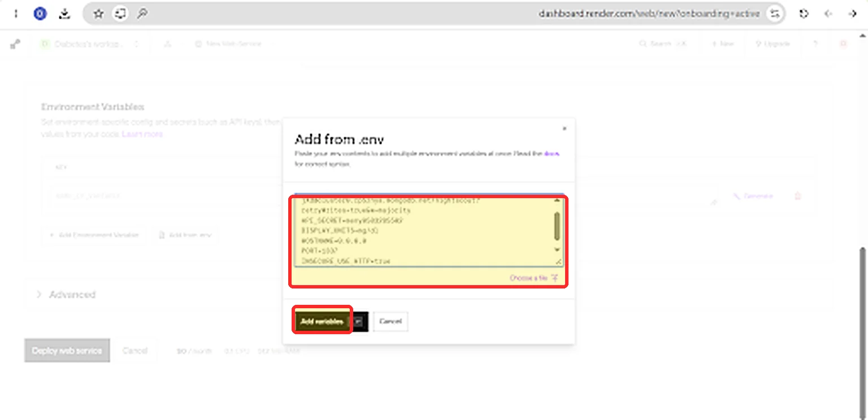Click Upgrade in the header
This screenshot has height=420, width=868.
click(x=772, y=44)
